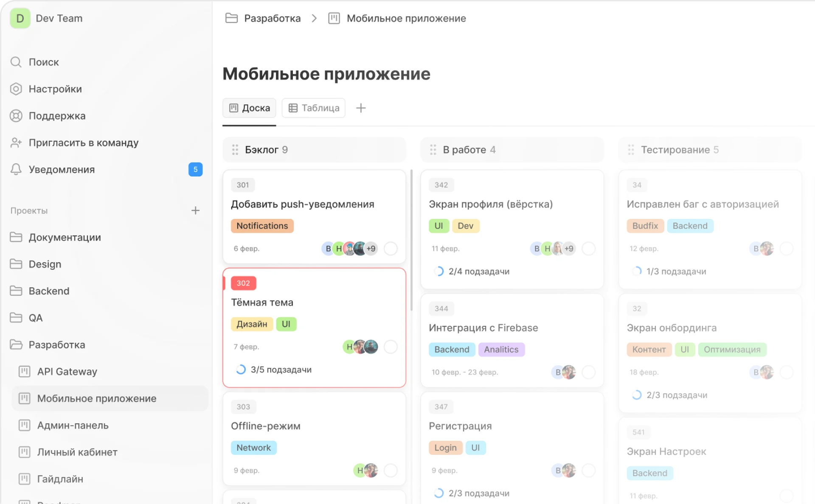The width and height of the screenshot is (815, 504).
Task: Collapse the Разработка folder in sidebar
Action: click(x=16, y=344)
